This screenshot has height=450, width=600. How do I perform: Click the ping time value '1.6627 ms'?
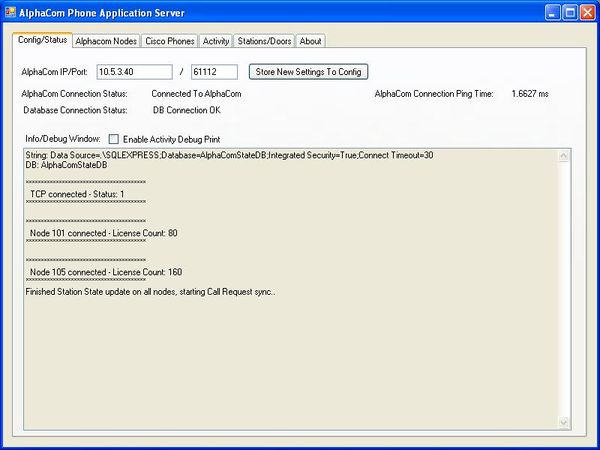(530, 94)
